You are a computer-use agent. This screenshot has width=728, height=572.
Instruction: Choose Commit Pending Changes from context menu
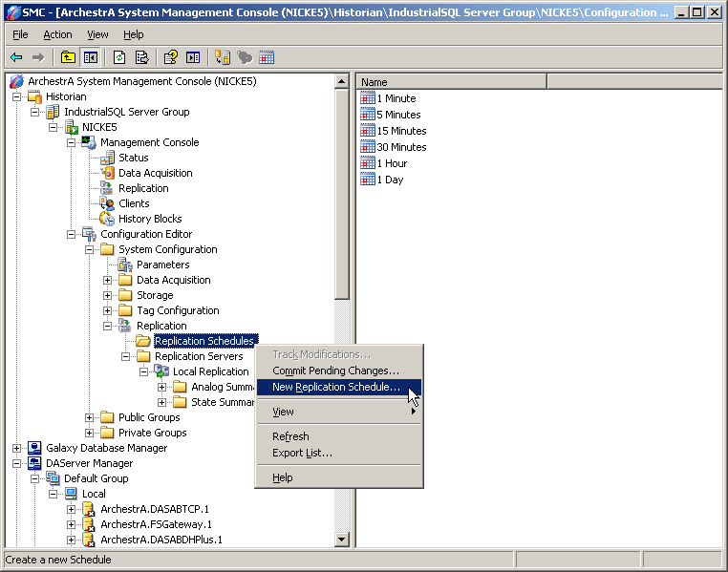(339, 371)
